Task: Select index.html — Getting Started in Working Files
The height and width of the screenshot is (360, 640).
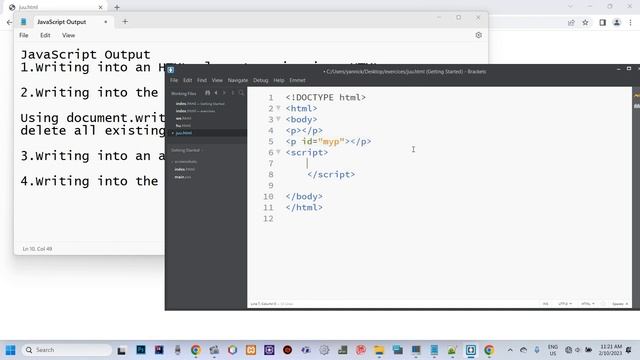Action: [200, 104]
